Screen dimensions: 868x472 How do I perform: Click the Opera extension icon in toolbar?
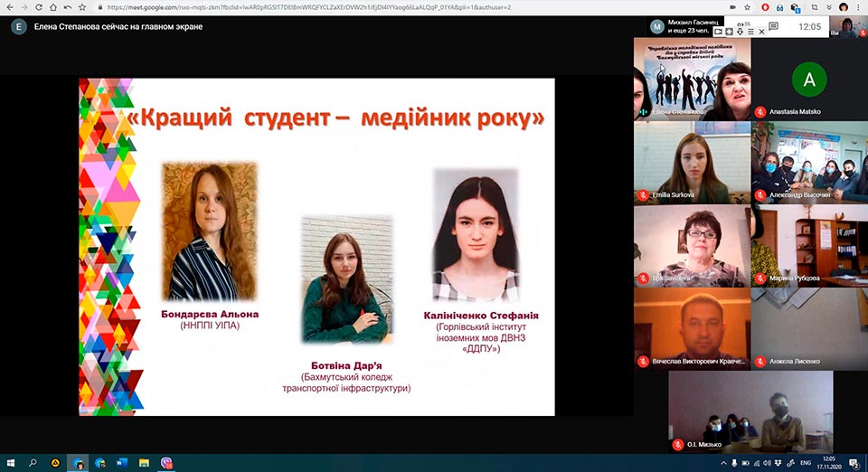coord(766,7)
